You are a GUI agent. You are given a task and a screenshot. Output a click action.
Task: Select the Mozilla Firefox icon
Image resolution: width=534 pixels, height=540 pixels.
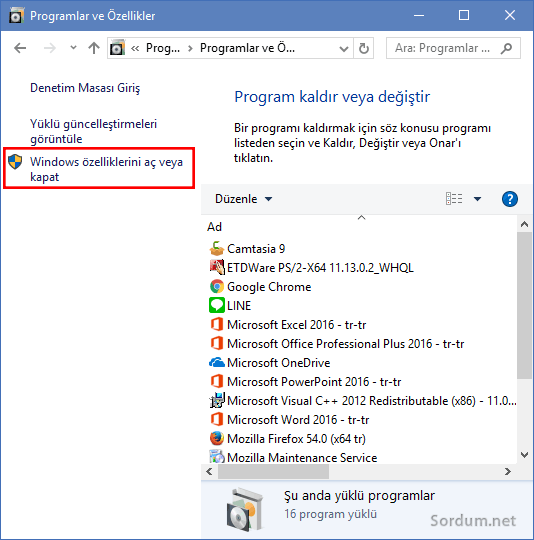[x=217, y=438]
